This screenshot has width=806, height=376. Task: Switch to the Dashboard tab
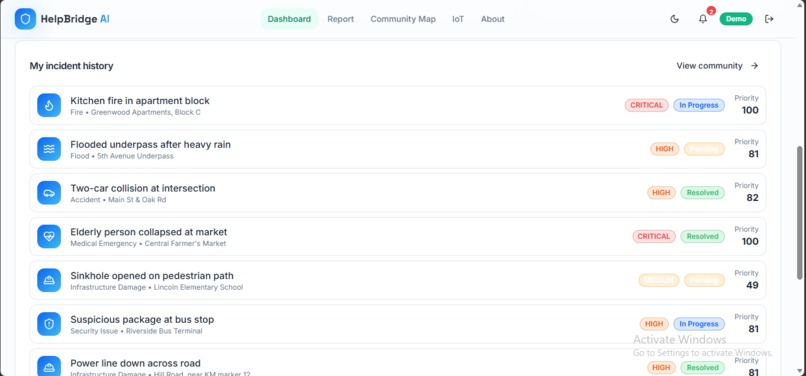[x=289, y=19]
